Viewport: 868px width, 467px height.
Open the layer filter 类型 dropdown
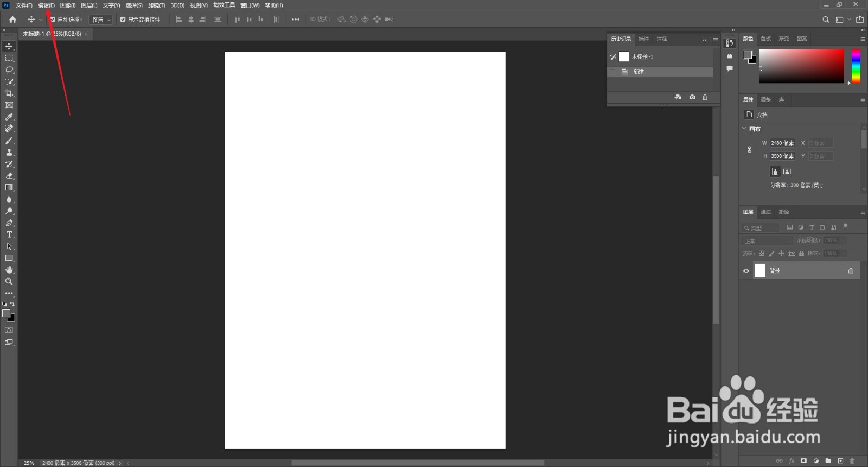tap(760, 228)
